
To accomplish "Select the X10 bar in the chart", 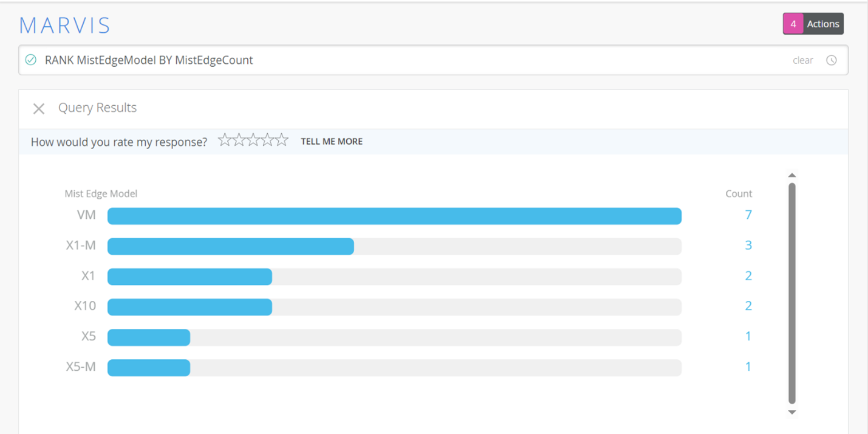I will pyautogui.click(x=190, y=307).
